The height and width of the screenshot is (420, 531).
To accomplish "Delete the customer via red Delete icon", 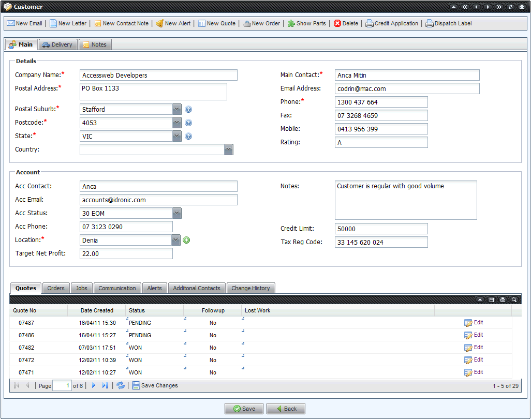I will click(x=337, y=23).
